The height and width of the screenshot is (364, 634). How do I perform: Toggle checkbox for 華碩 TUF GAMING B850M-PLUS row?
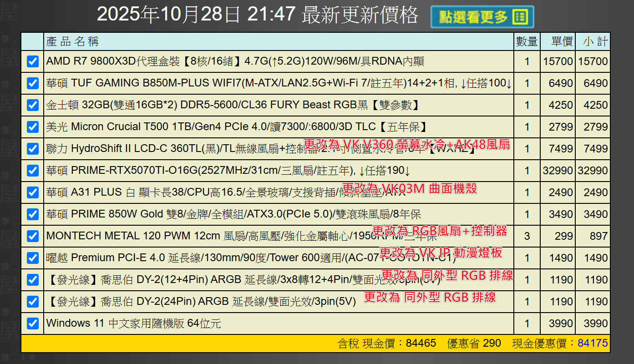33,83
